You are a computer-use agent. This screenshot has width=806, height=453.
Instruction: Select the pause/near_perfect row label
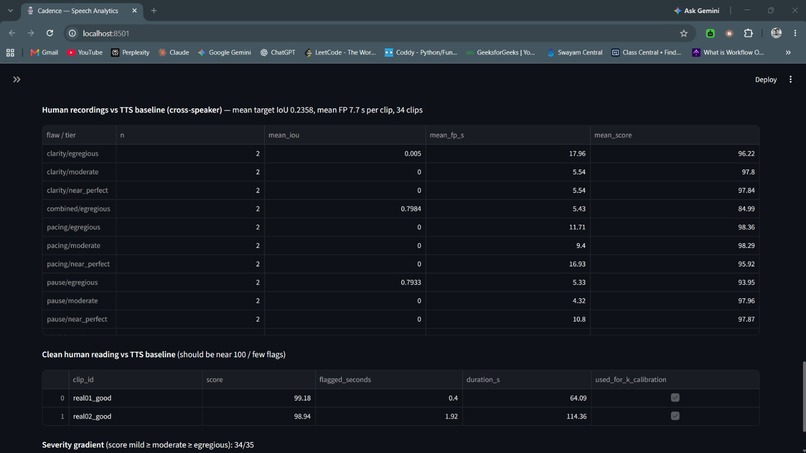tap(79, 319)
